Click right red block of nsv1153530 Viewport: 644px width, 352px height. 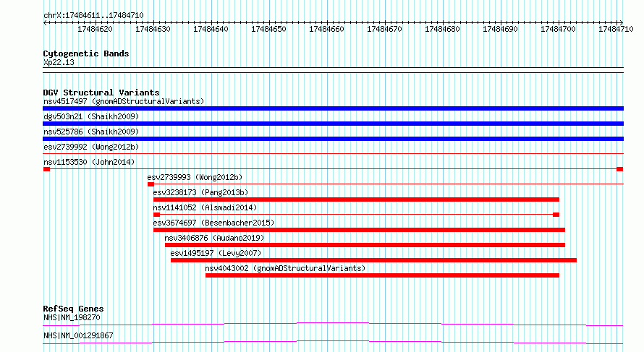pos(620,169)
